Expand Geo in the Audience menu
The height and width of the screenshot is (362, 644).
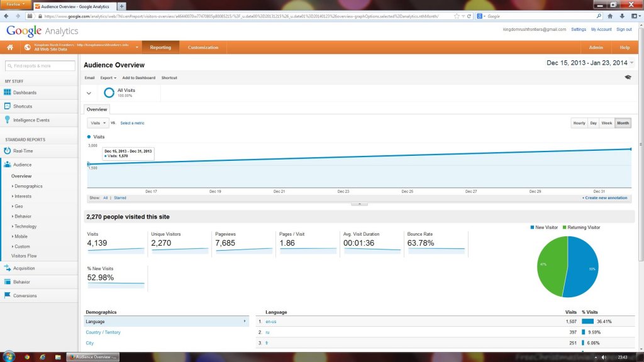18,206
